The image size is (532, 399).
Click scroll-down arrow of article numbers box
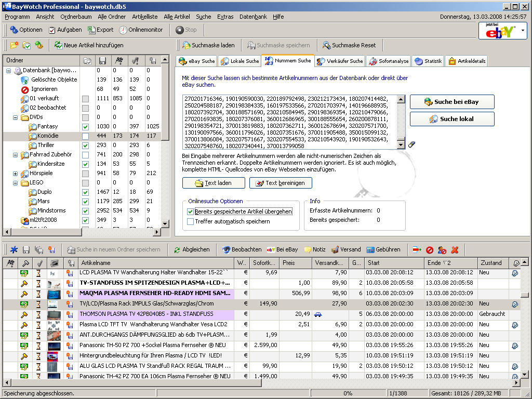click(401, 145)
